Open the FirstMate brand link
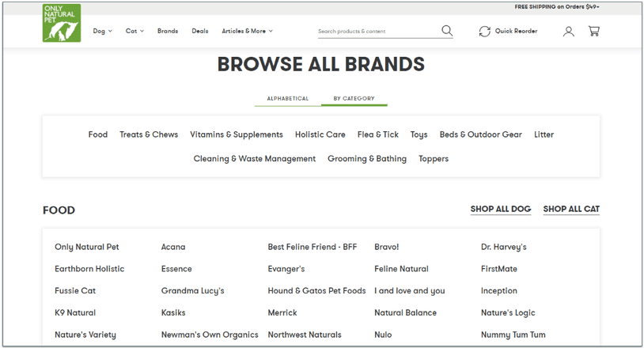 (499, 269)
